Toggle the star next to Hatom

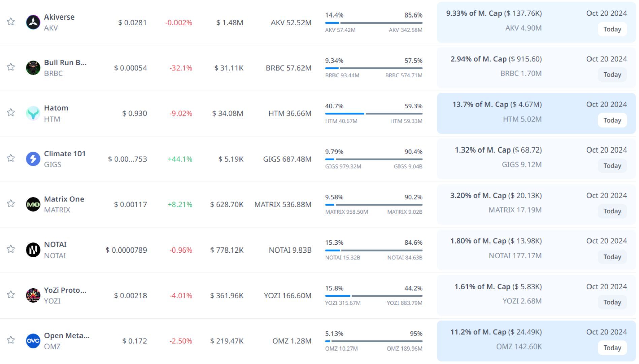[x=11, y=112]
